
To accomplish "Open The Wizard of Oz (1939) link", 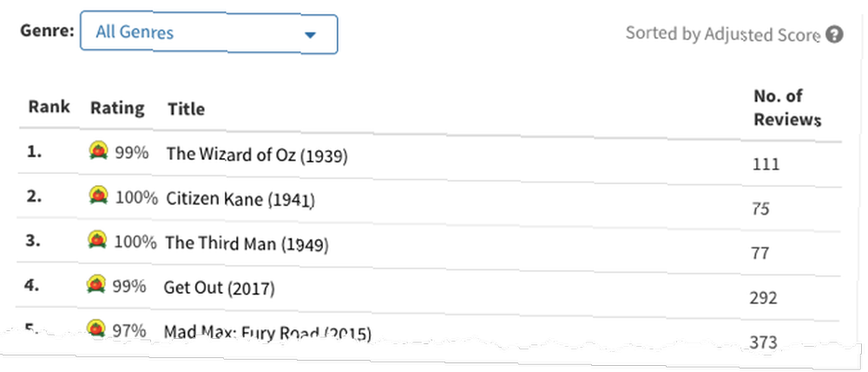I will pyautogui.click(x=257, y=155).
